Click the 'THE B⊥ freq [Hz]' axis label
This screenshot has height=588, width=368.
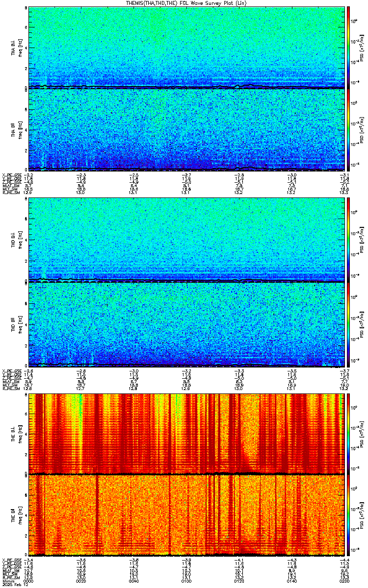coord(17,433)
